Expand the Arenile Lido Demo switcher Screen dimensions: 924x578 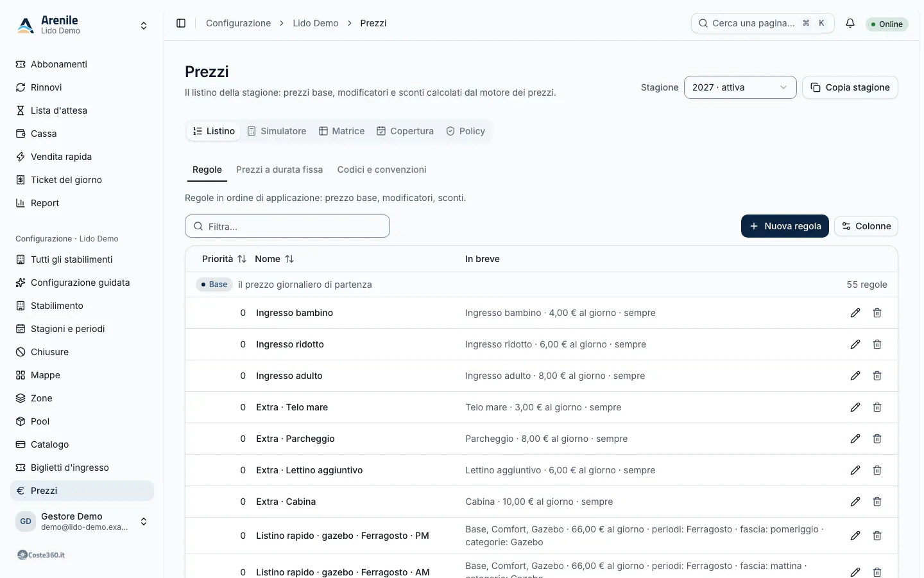click(x=82, y=25)
